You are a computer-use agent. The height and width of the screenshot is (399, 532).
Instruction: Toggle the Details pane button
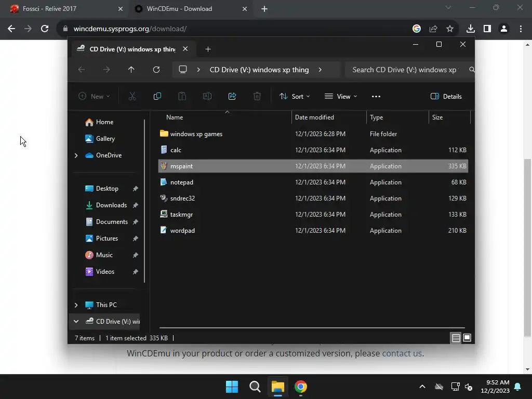click(x=446, y=96)
